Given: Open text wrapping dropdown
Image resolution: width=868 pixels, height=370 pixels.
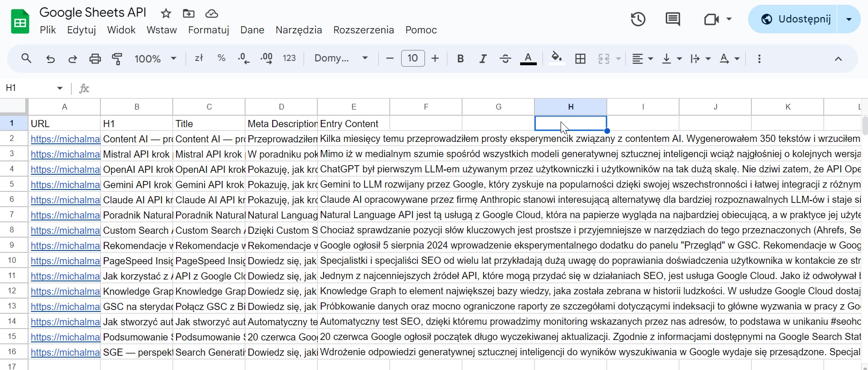Looking at the screenshot, I should (x=700, y=59).
